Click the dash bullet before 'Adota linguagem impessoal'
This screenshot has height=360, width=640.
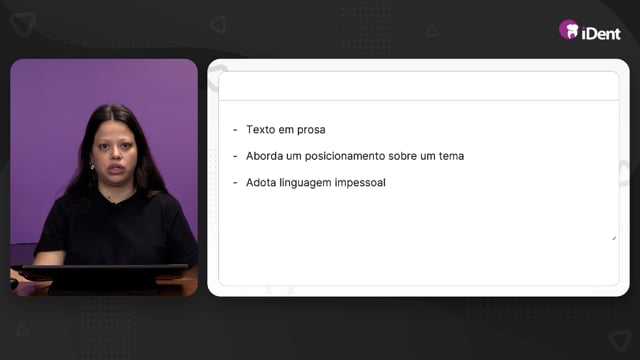pos(235,183)
